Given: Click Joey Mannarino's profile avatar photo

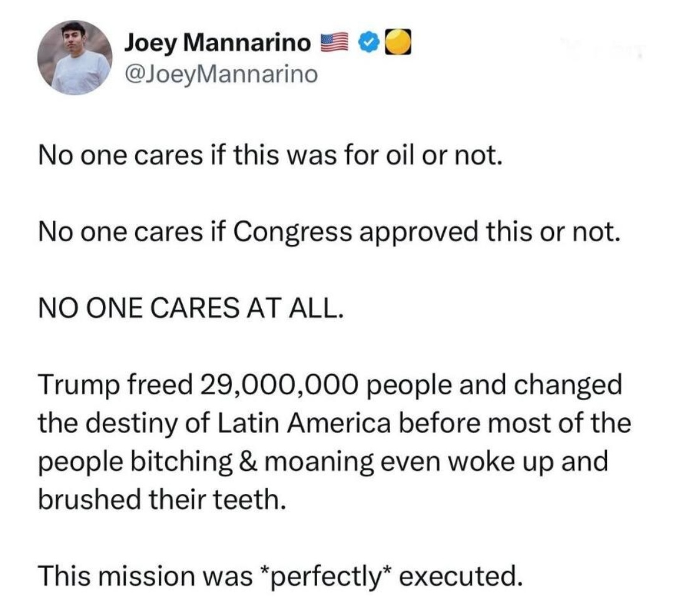Looking at the screenshot, I should click(x=75, y=57).
